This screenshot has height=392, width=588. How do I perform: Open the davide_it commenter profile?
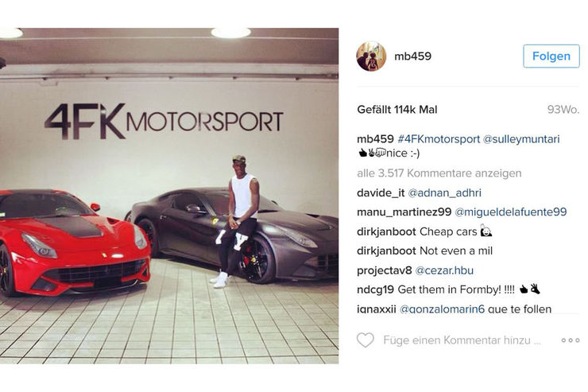coord(381,193)
